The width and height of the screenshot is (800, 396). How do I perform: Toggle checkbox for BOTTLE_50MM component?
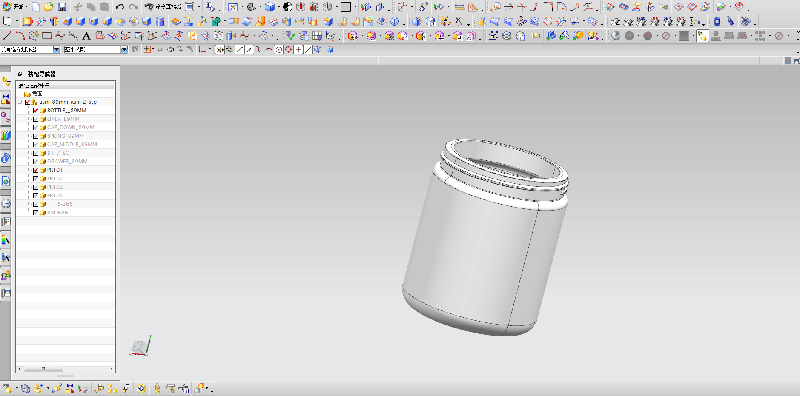[35, 110]
